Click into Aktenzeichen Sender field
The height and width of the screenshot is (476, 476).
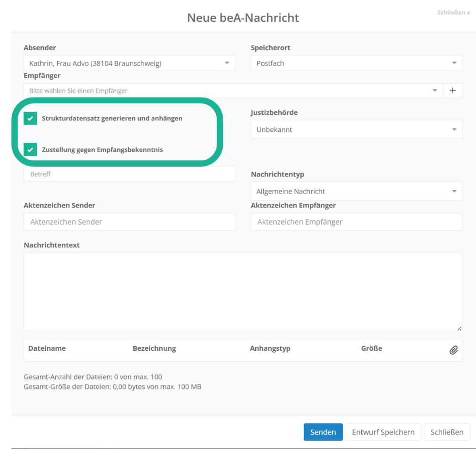pyautogui.click(x=129, y=222)
